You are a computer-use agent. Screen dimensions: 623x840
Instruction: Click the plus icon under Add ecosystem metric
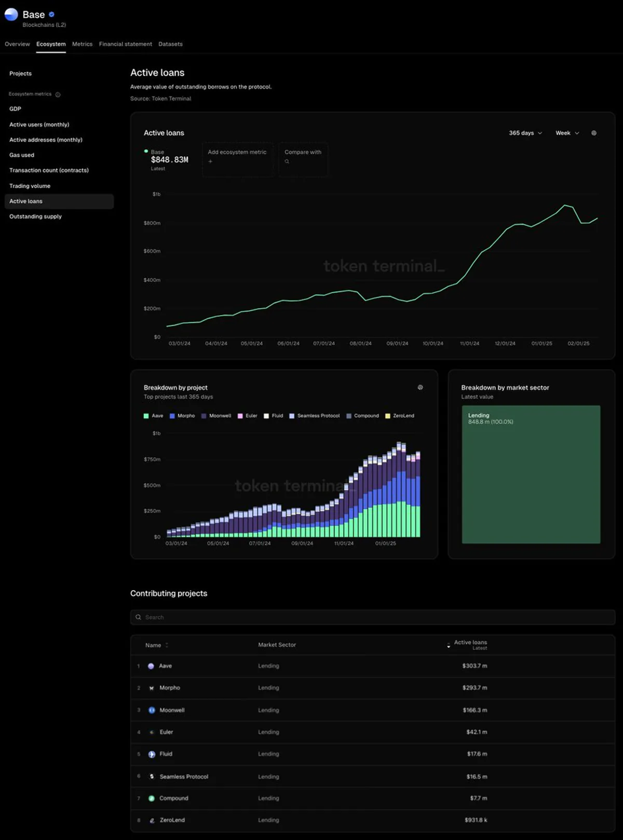[210, 161]
